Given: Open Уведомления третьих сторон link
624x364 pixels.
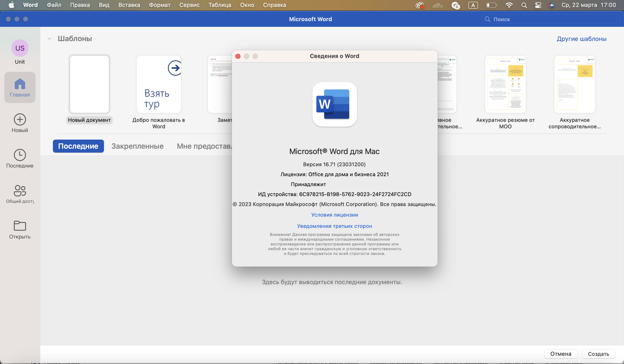Looking at the screenshot, I should click(x=335, y=226).
